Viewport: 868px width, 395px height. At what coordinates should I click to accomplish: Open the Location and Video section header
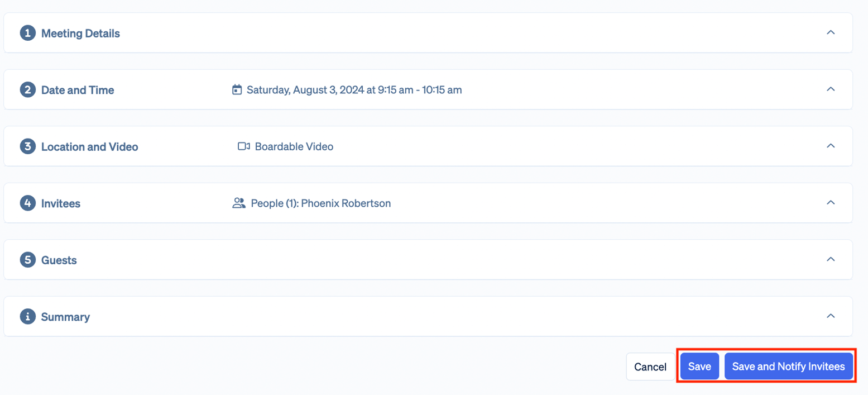coord(89,146)
